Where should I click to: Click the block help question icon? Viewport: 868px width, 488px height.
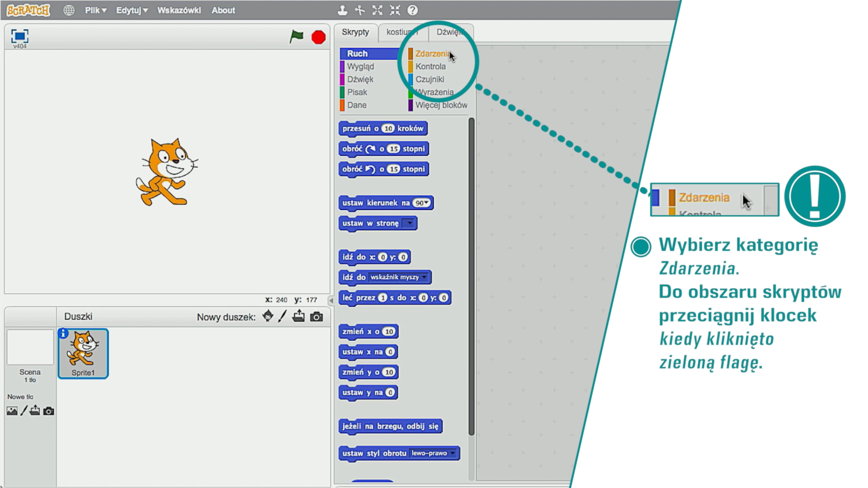(x=412, y=10)
